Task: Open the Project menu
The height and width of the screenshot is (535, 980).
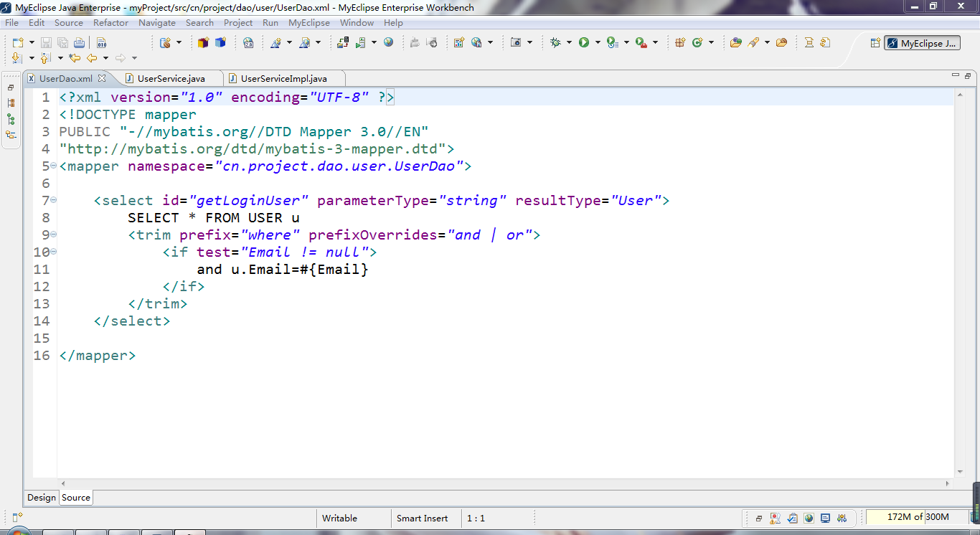Action: pos(238,22)
